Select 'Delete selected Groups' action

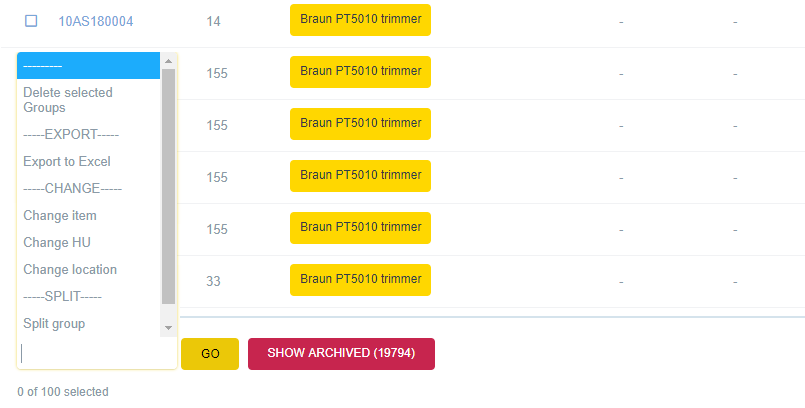pyautogui.click(x=68, y=100)
